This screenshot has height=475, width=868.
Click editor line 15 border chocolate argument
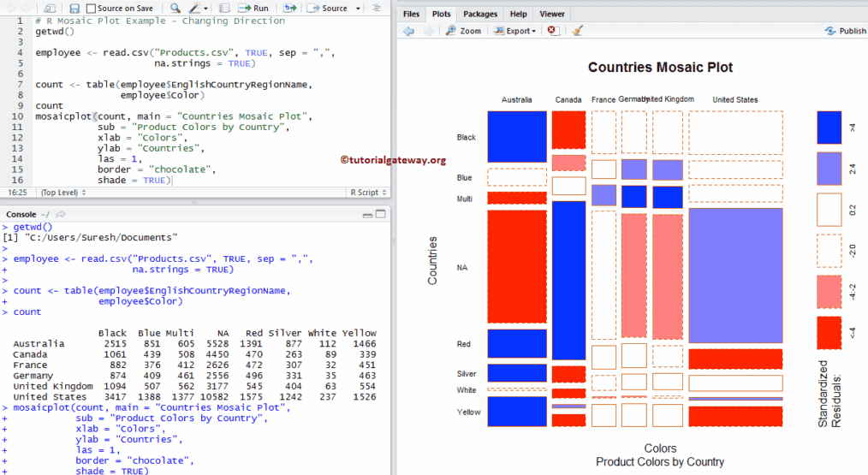pos(157,169)
